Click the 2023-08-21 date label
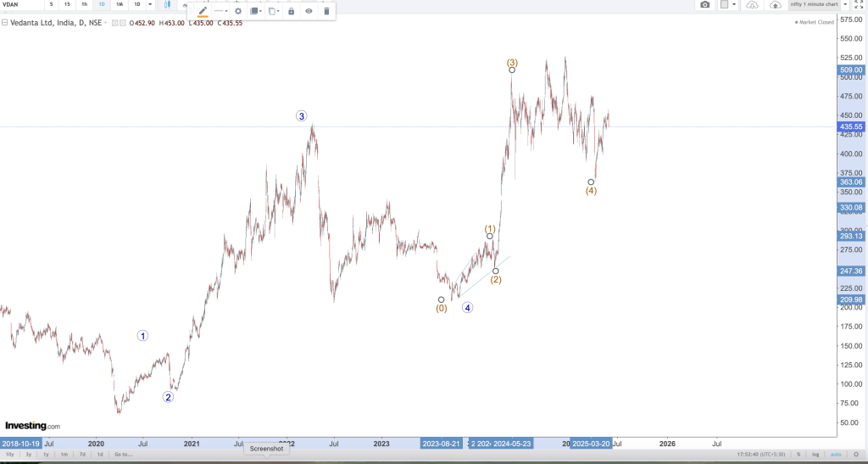This screenshot has height=464, width=868. pos(441,444)
